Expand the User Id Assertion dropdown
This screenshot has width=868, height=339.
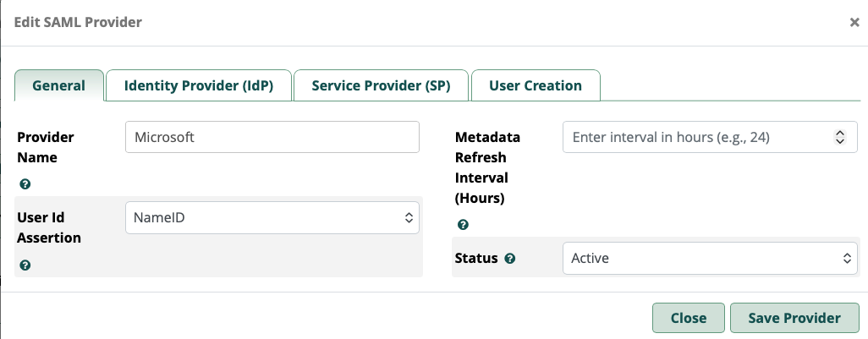point(272,218)
